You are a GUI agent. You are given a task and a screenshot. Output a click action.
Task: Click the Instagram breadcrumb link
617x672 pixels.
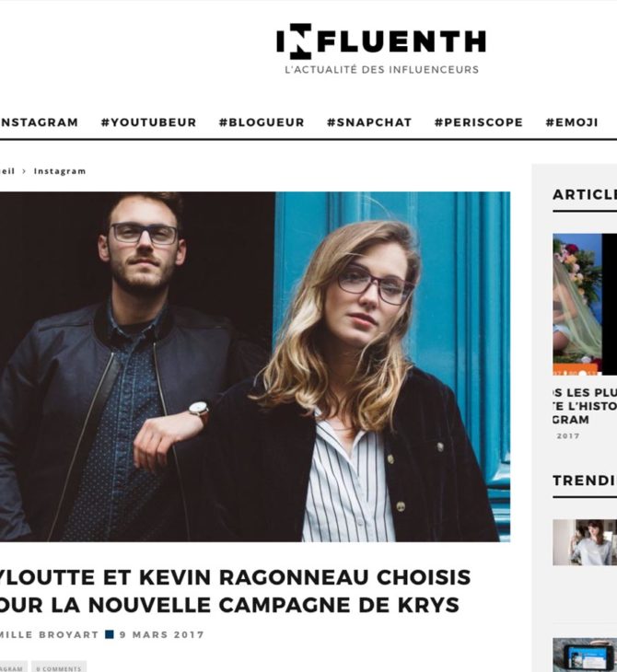pos(60,171)
